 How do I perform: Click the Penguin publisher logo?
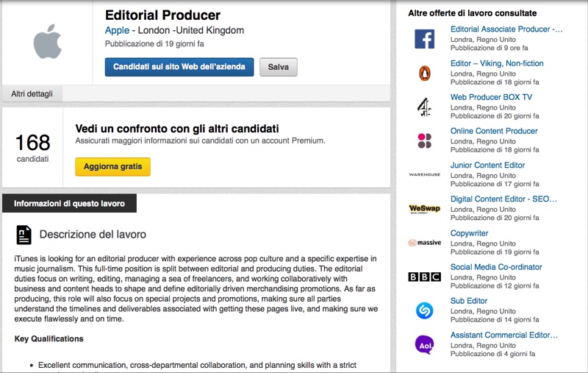pos(424,73)
